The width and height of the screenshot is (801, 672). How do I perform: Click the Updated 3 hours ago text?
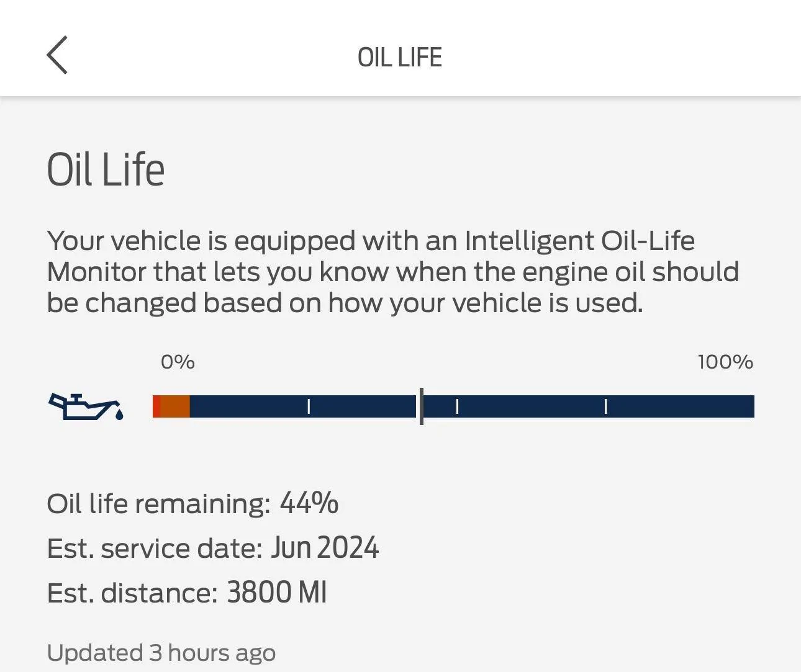pyautogui.click(x=161, y=653)
